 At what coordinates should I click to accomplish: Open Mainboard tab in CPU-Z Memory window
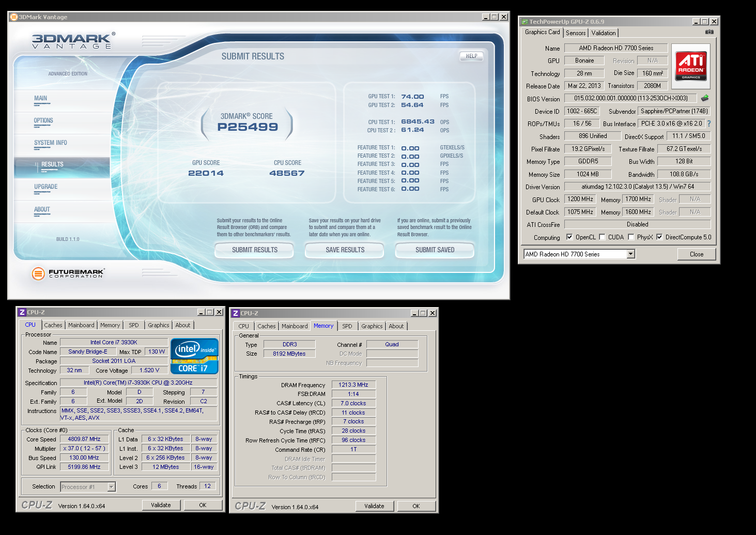click(295, 326)
